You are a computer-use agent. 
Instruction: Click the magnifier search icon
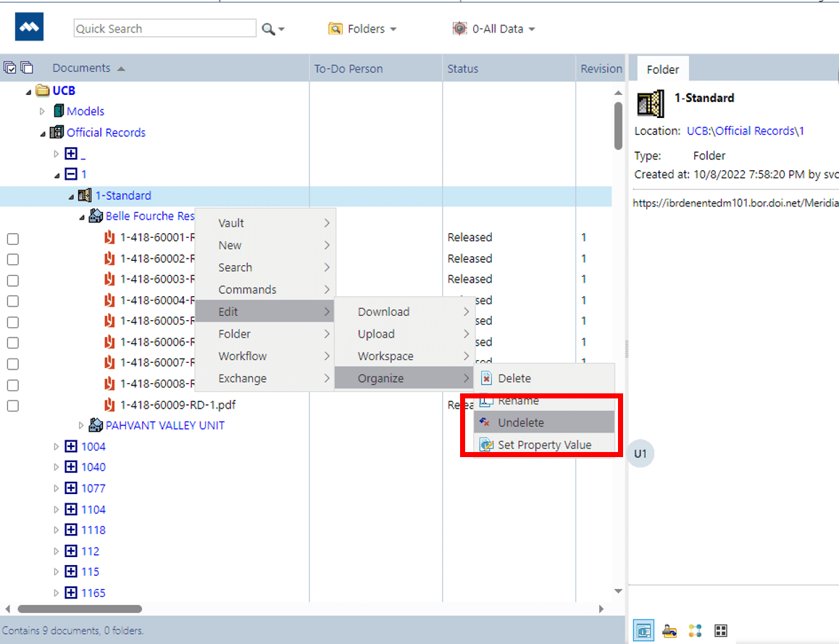pyautogui.click(x=268, y=28)
